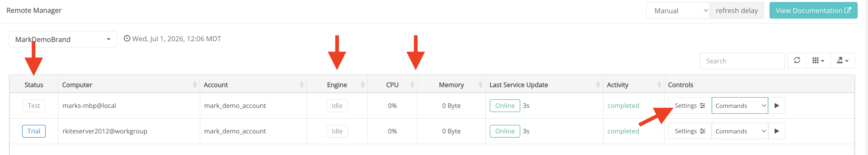The height and width of the screenshot is (155, 868).
Task: Click into the Search field
Action: pos(742,61)
